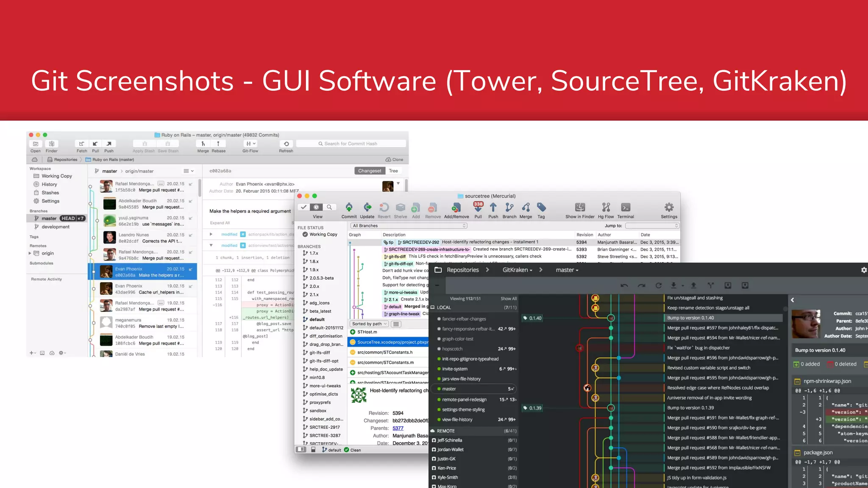Viewport: 868px width, 488px height.
Task: Click the undo arrow in GitKraken toolbar
Action: [x=624, y=286]
